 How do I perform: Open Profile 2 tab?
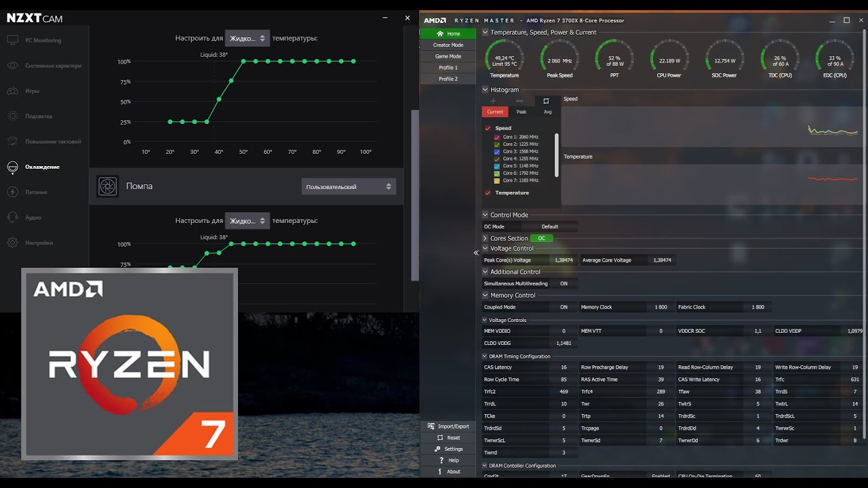coord(448,79)
